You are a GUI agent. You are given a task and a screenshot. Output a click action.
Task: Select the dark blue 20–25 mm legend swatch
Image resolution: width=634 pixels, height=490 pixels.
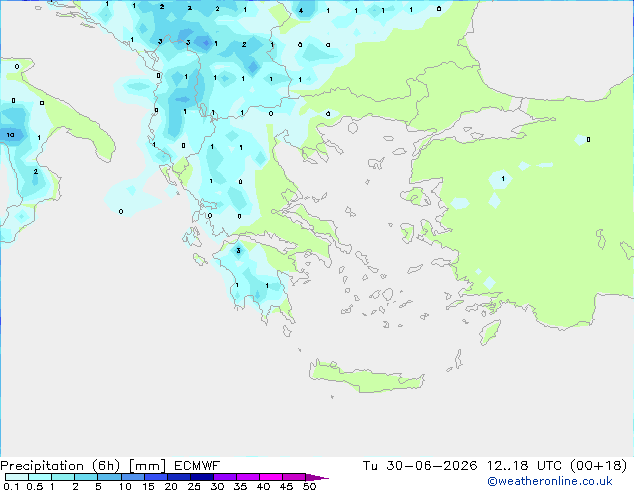click(179, 477)
